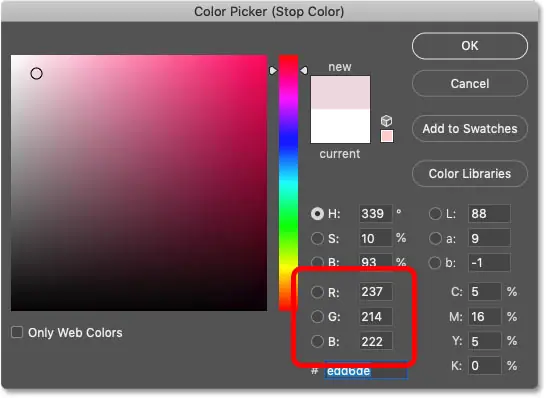Open Color Libraries

point(469,173)
